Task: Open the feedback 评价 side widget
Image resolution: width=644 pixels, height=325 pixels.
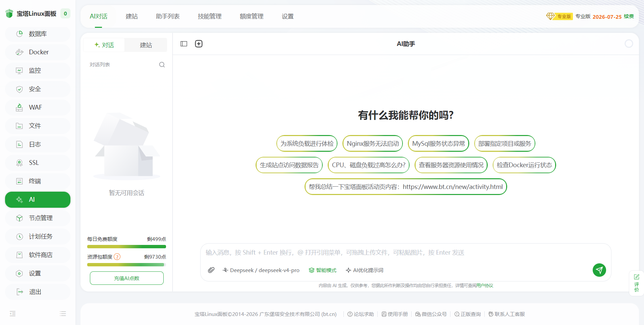Action: click(x=636, y=283)
